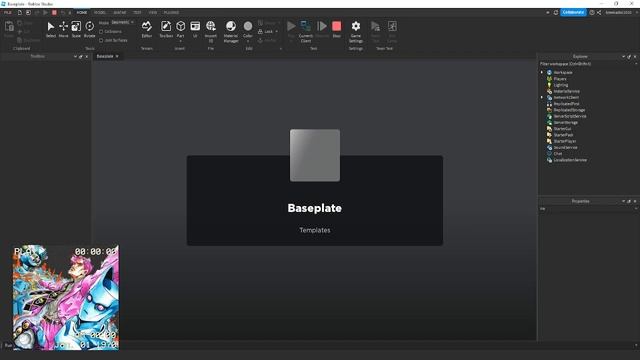Toggle the Collisions checkbox

pos(101,31)
